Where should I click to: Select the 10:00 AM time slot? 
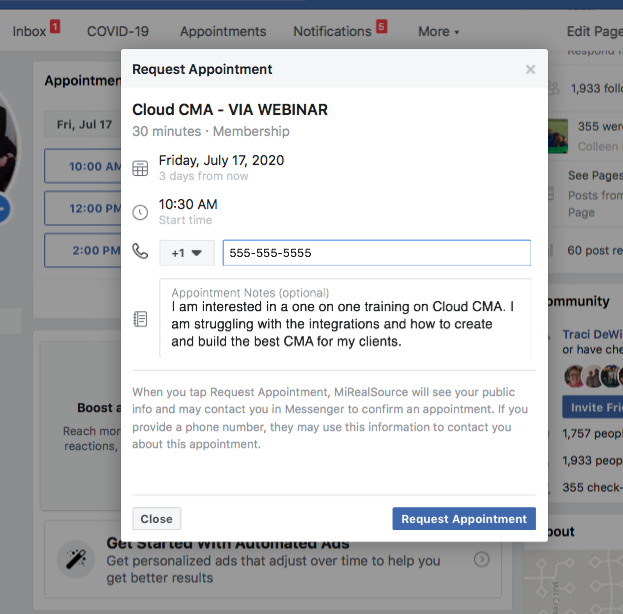point(83,166)
